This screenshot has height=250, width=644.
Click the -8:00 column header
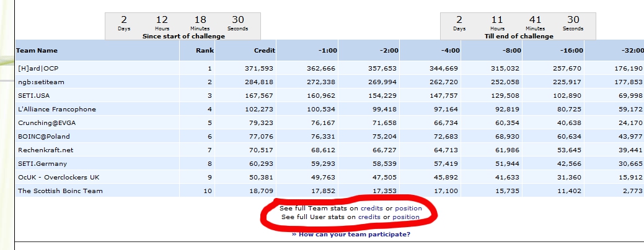coord(512,50)
